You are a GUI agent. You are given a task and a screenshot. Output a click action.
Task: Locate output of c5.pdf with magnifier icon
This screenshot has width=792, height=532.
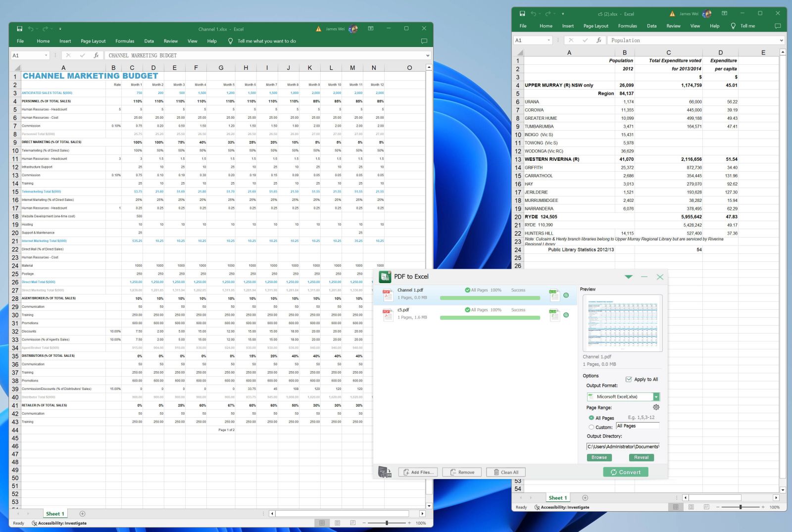pyautogui.click(x=566, y=315)
